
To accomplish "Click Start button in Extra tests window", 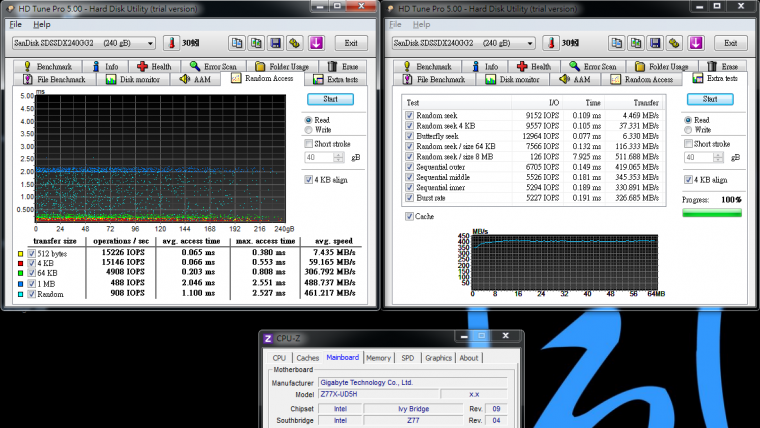I will click(x=710, y=99).
